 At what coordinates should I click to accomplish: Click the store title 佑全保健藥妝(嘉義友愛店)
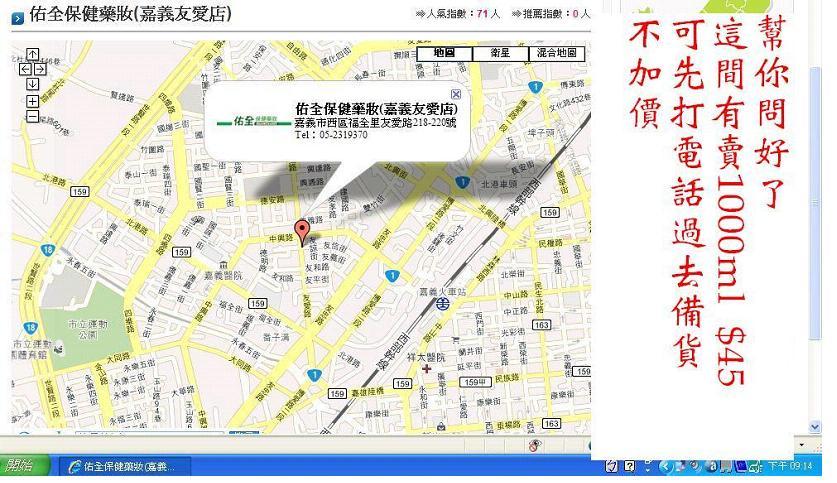click(130, 15)
